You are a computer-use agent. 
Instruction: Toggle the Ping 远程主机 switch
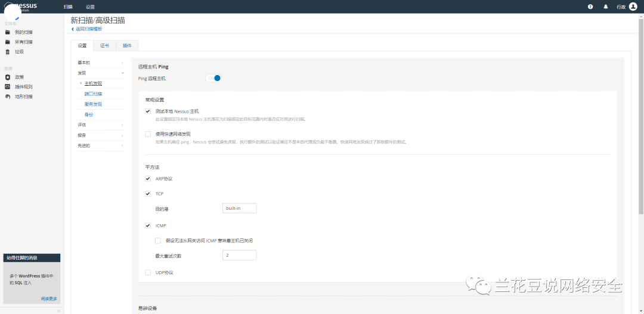(213, 78)
